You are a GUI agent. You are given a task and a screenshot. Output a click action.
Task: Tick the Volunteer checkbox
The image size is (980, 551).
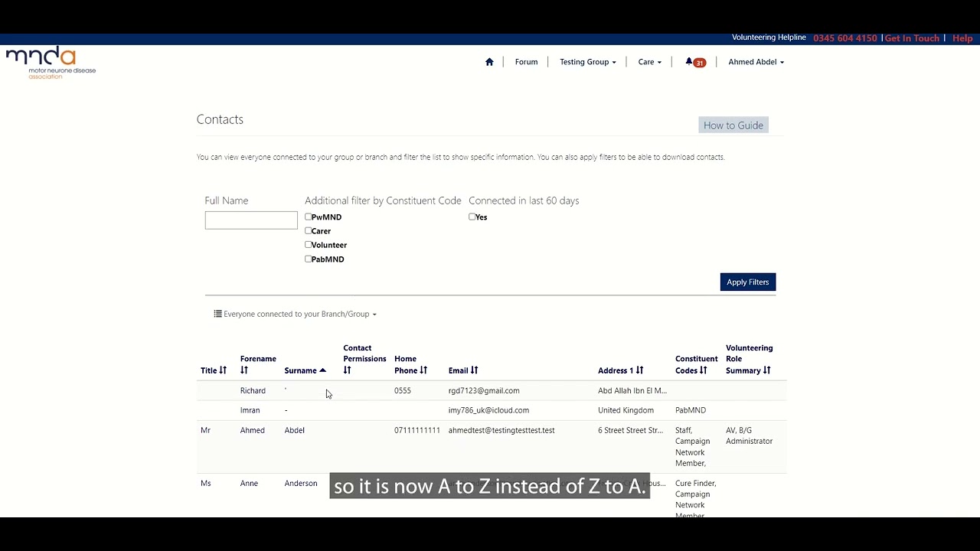click(308, 245)
